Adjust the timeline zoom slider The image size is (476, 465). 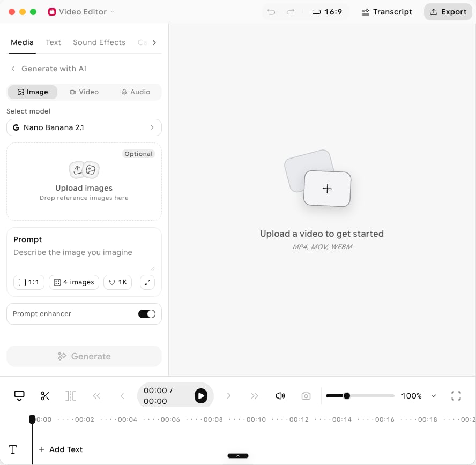[360, 396]
